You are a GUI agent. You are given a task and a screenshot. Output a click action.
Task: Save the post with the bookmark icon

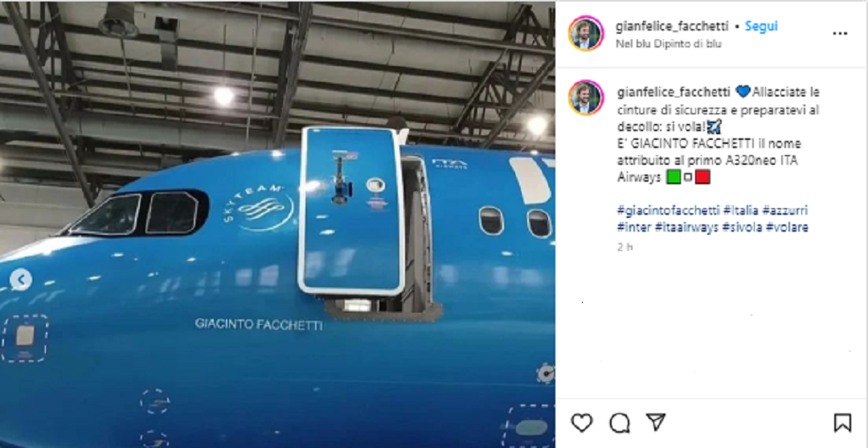[x=842, y=423]
